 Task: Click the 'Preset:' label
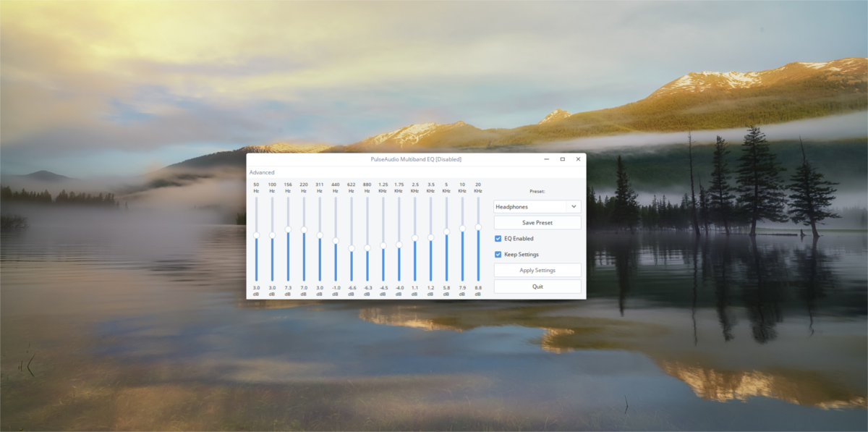537,192
